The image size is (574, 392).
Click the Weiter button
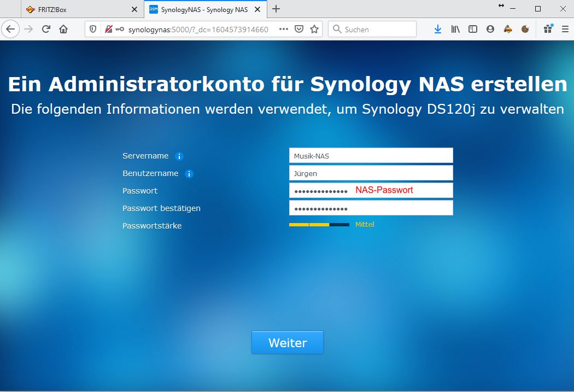(x=288, y=343)
